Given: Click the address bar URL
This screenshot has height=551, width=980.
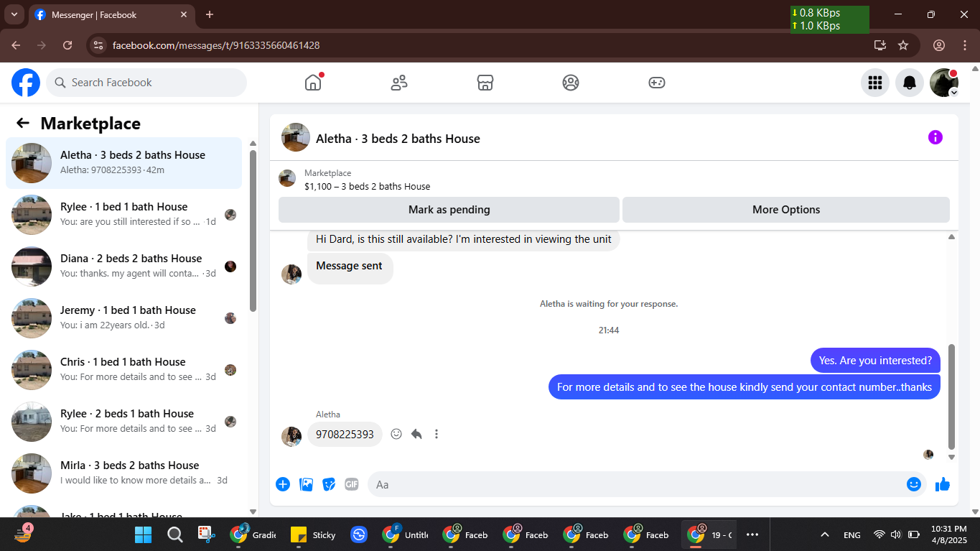Looking at the screenshot, I should 216,45.
